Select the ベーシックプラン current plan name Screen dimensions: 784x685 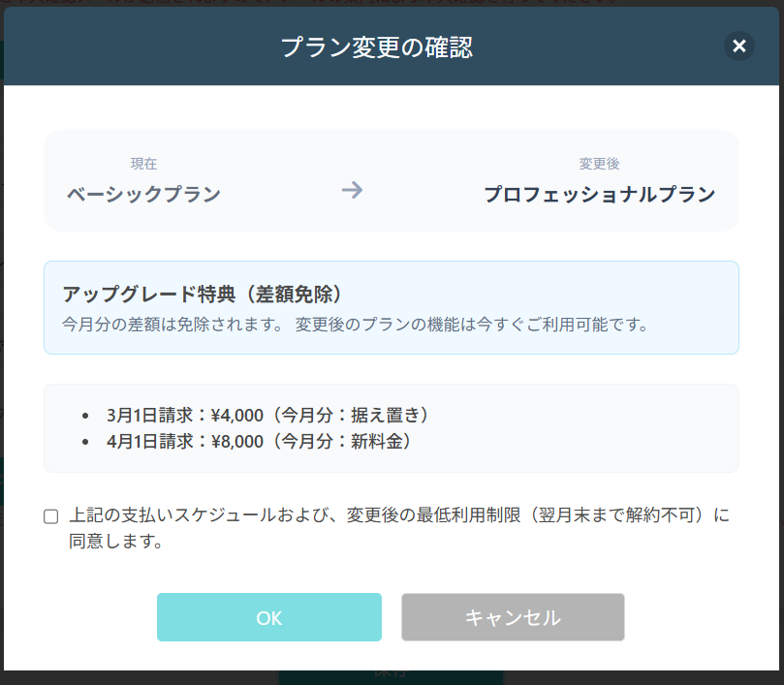pyautogui.click(x=143, y=194)
